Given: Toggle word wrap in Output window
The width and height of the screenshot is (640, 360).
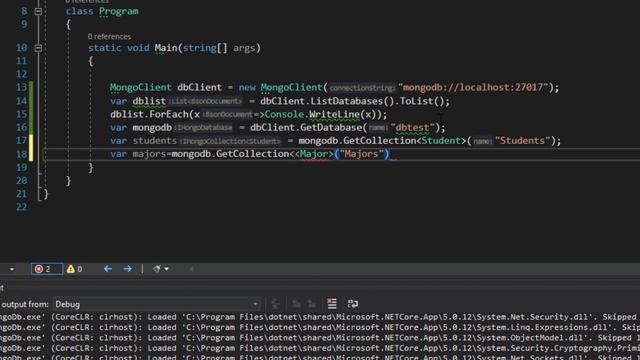Looking at the screenshot, I should tap(353, 304).
